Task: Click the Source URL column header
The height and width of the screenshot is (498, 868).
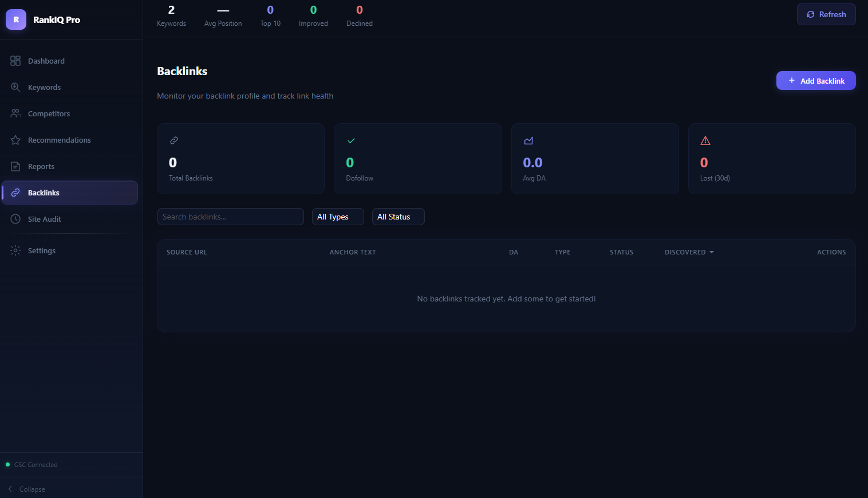Action: coord(187,252)
